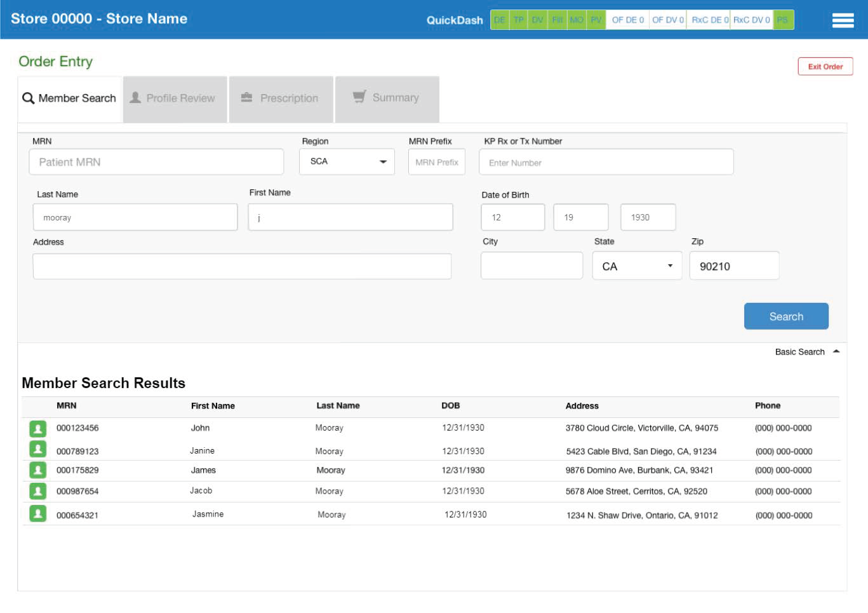Click QuickDash Fill tile
The image size is (868, 613).
pyautogui.click(x=558, y=20)
